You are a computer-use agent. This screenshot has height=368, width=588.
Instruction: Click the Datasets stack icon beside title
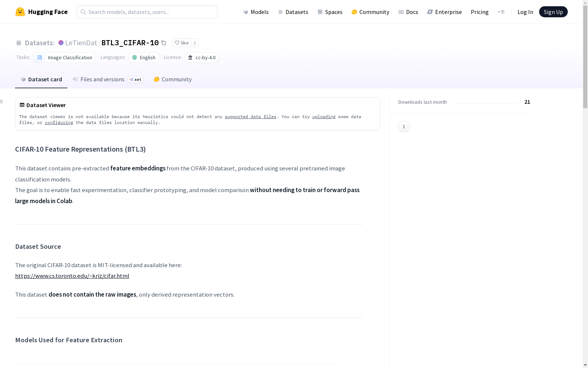(19, 43)
